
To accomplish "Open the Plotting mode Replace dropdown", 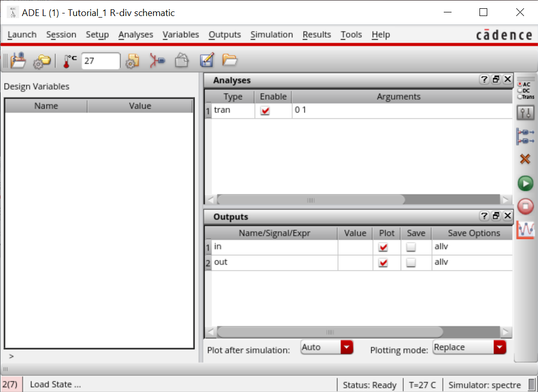I will point(469,347).
